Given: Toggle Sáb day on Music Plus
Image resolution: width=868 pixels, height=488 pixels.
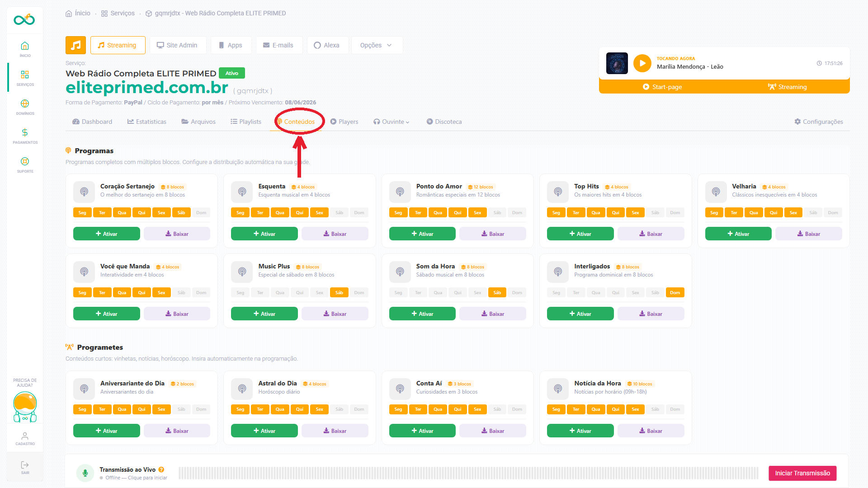Looking at the screenshot, I should click(339, 293).
